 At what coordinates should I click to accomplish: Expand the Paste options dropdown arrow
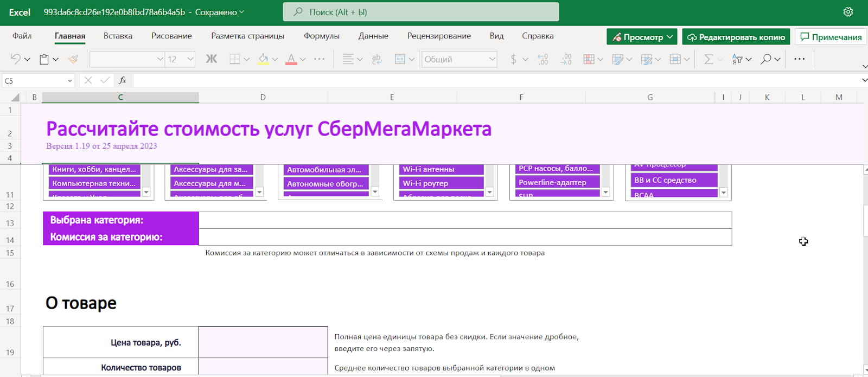point(55,60)
